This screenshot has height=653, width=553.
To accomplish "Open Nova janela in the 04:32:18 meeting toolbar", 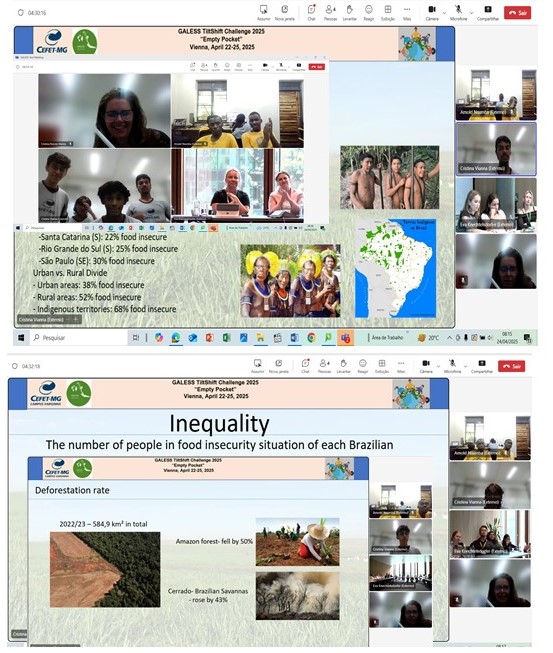I will pyautogui.click(x=279, y=366).
